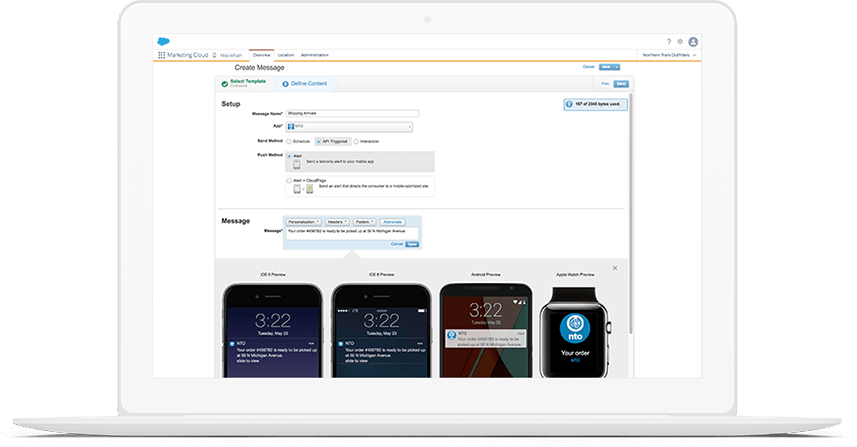Click the green checkmark on Select Template
The width and height of the screenshot is (857, 447).
225,84
